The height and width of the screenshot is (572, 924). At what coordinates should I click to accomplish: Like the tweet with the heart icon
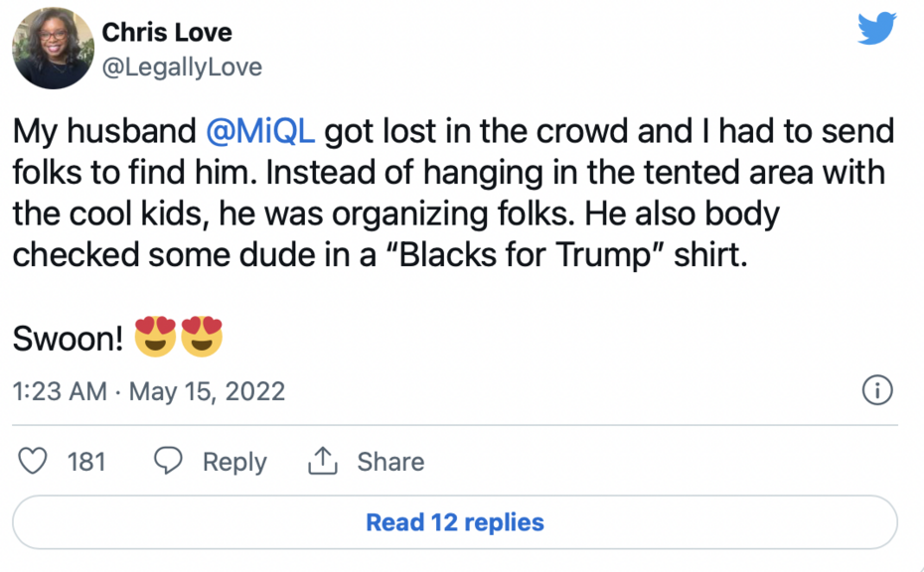(34, 461)
